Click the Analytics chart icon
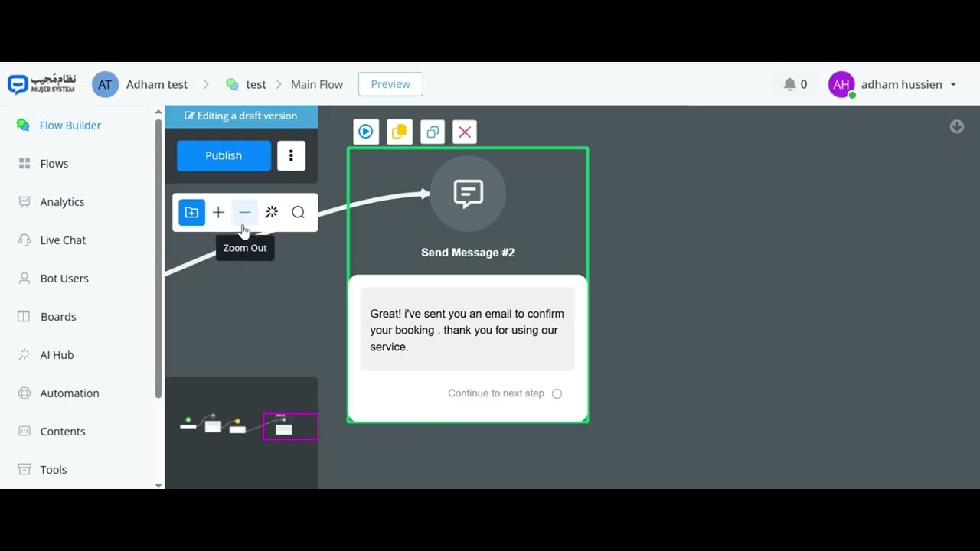This screenshot has width=980, height=551. pyautogui.click(x=24, y=202)
